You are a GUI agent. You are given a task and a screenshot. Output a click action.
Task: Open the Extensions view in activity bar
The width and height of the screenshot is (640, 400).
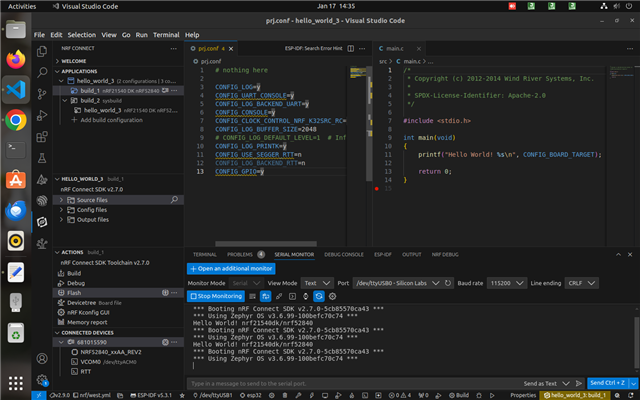(x=42, y=136)
